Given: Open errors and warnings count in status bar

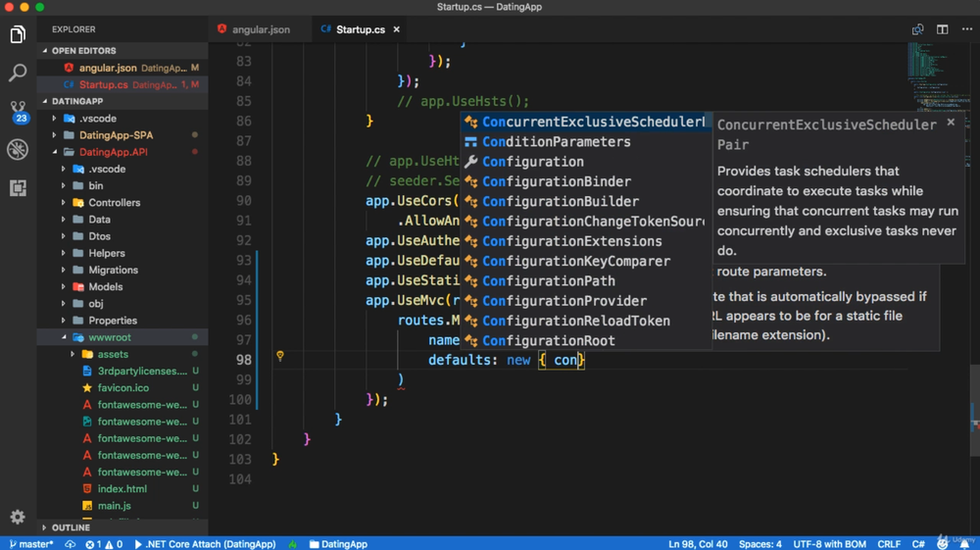Looking at the screenshot, I should [x=104, y=544].
